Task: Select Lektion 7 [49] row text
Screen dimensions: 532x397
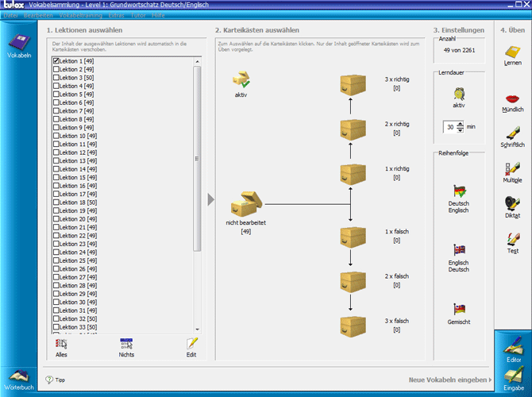Action: [x=77, y=111]
